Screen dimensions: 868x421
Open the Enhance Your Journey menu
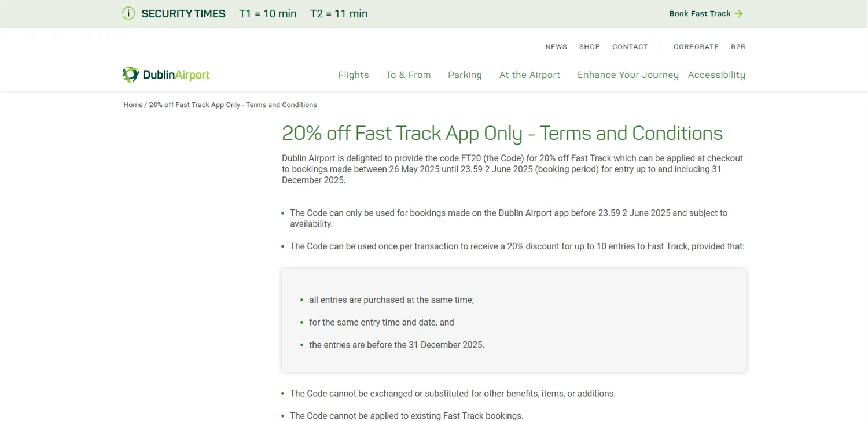(x=628, y=75)
